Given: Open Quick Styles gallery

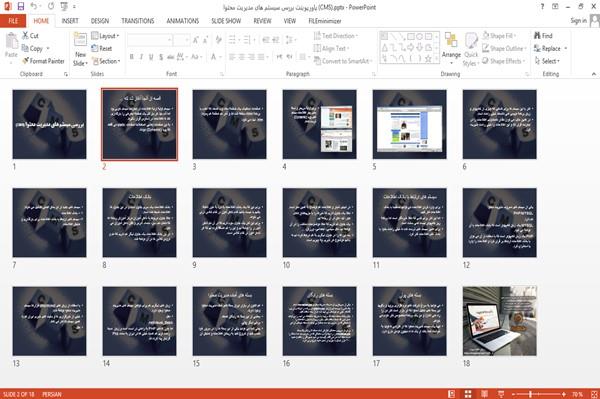Looking at the screenshot, I should pyautogui.click(x=471, y=49).
